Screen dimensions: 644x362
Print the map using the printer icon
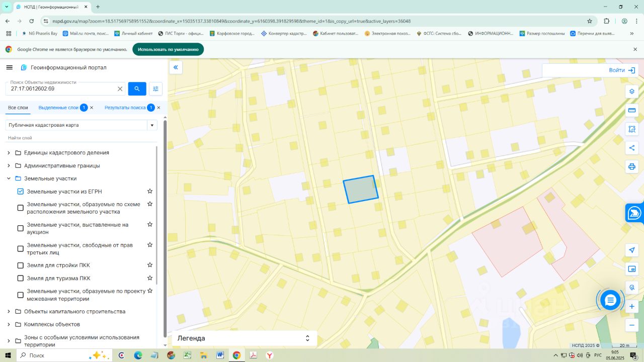coord(632,166)
